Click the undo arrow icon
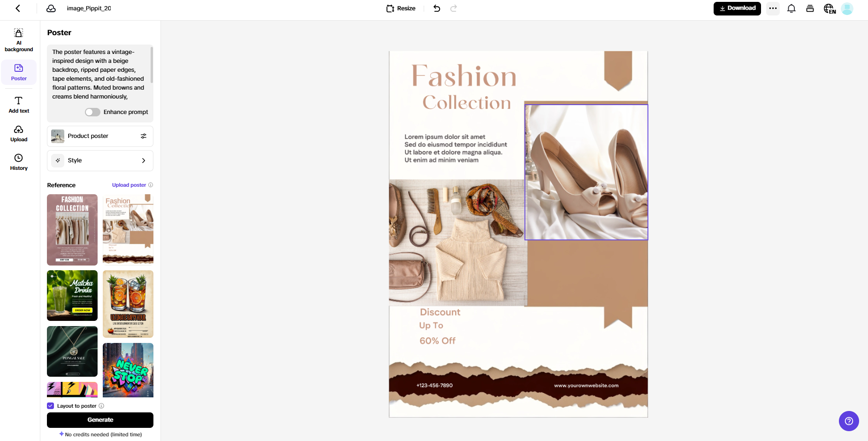Viewport: 868px width, 441px height. coord(436,8)
